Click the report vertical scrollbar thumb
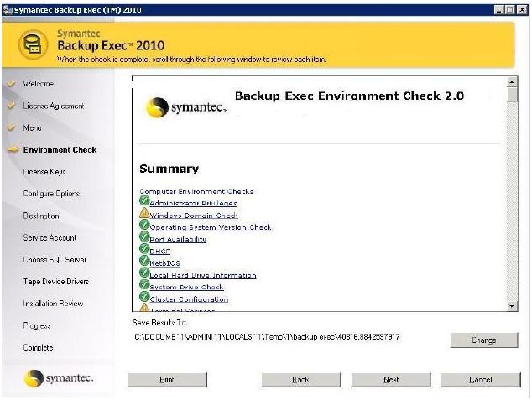This screenshot has width=532, height=400. 512,95
